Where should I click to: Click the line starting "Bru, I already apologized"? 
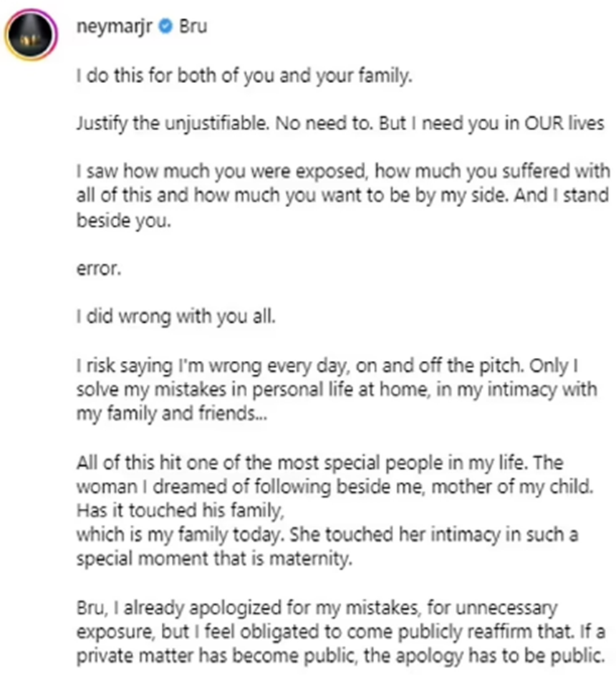pos(316,608)
